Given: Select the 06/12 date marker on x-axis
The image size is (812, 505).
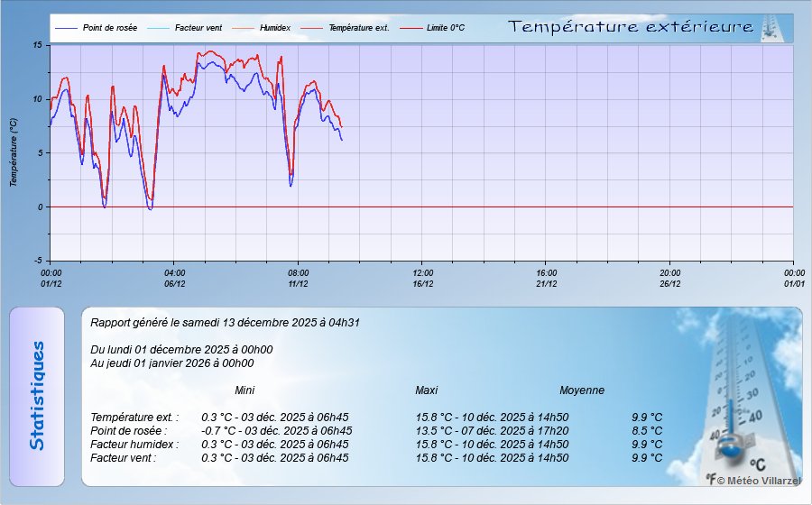Looking at the screenshot, I should coord(174,283).
